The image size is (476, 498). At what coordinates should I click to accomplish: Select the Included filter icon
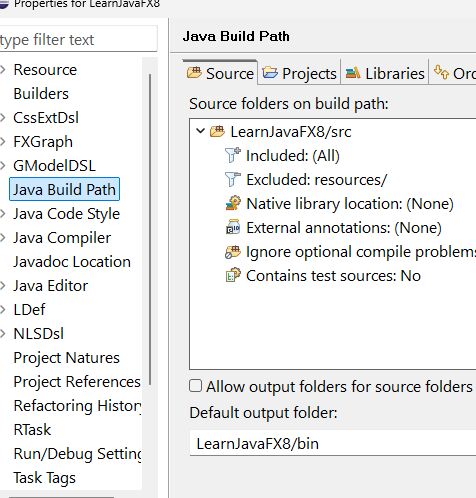[x=233, y=155]
